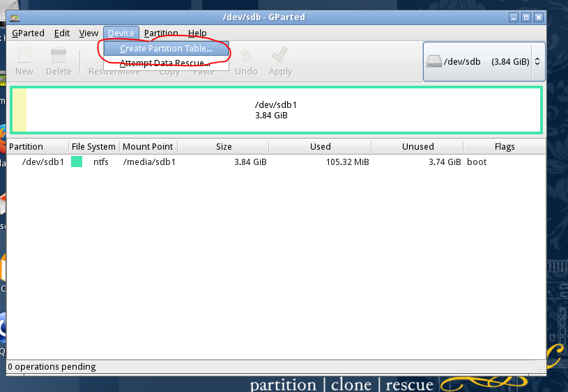Click the Delete partition toolbar icon
The height and width of the screenshot is (392, 568).
(59, 56)
